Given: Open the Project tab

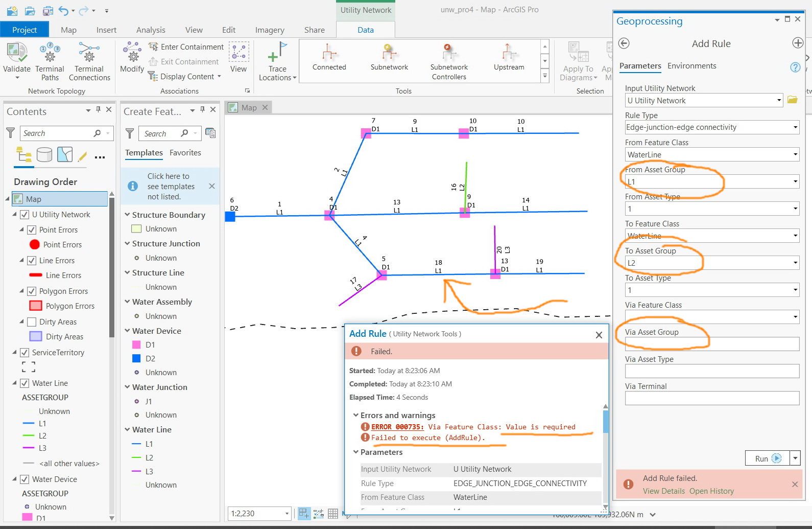Looking at the screenshot, I should 25,30.
